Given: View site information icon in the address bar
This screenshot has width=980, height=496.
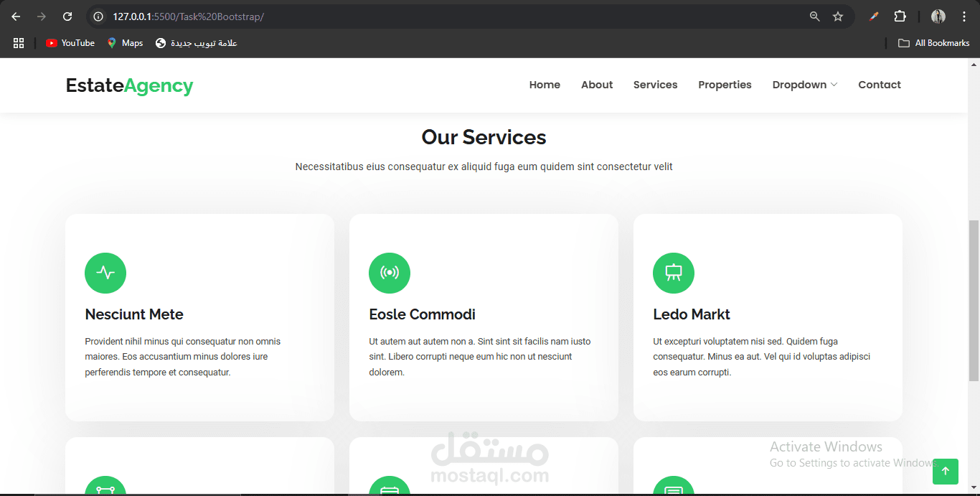Looking at the screenshot, I should click(99, 17).
